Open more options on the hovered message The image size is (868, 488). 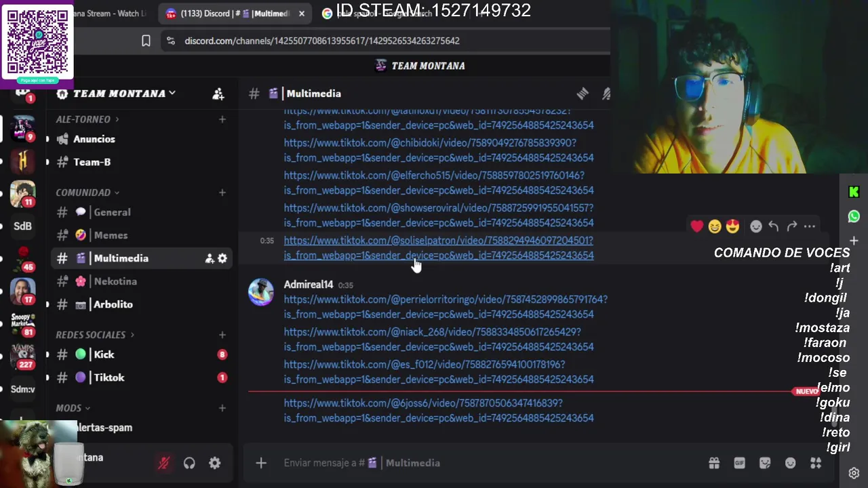(x=810, y=226)
